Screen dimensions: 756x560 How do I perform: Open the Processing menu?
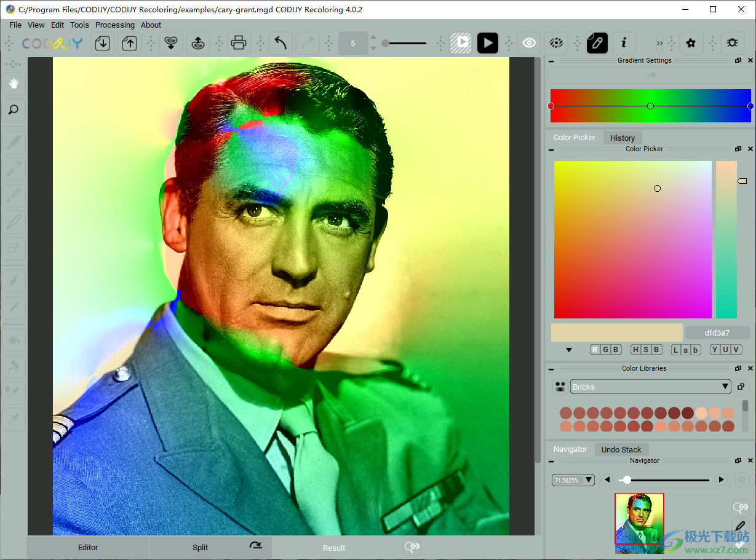[114, 25]
